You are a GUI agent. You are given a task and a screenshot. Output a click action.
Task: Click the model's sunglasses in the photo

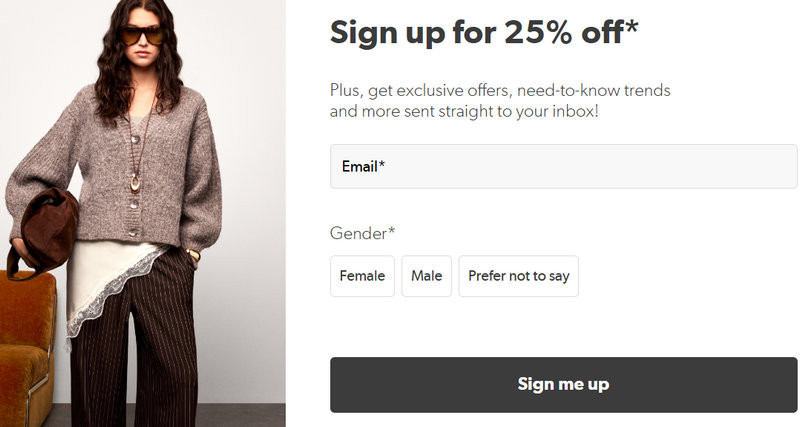pyautogui.click(x=144, y=35)
